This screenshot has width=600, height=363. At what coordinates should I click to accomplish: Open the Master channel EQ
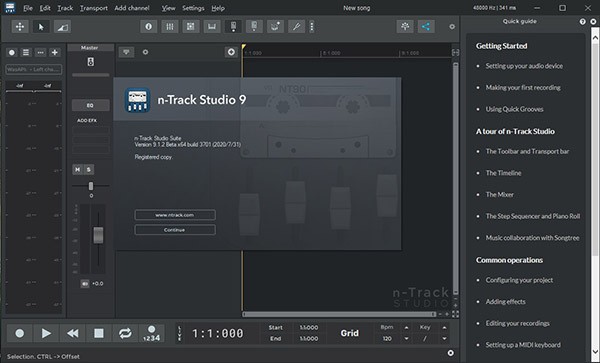point(90,105)
